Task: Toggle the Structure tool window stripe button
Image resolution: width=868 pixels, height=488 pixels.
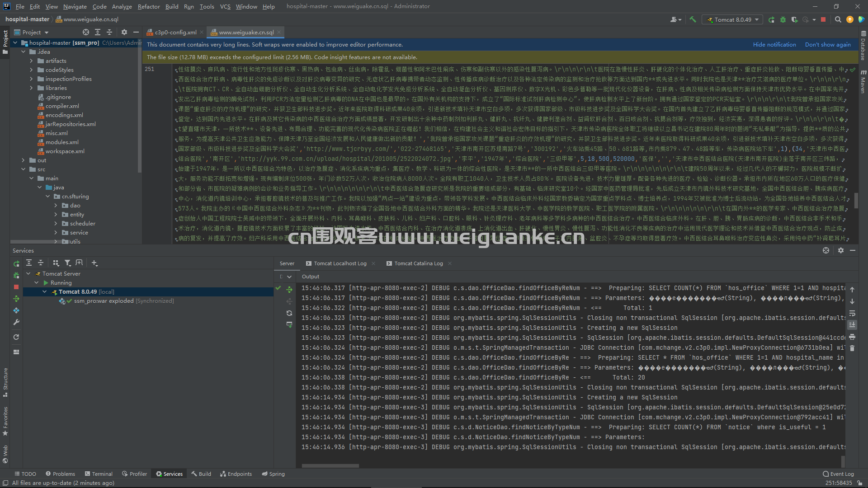Action: (5, 382)
